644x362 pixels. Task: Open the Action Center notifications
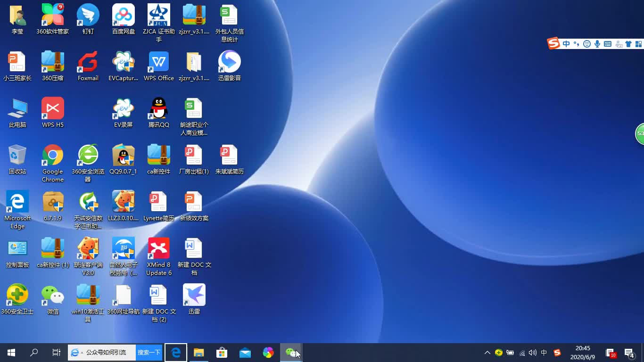[629, 353]
